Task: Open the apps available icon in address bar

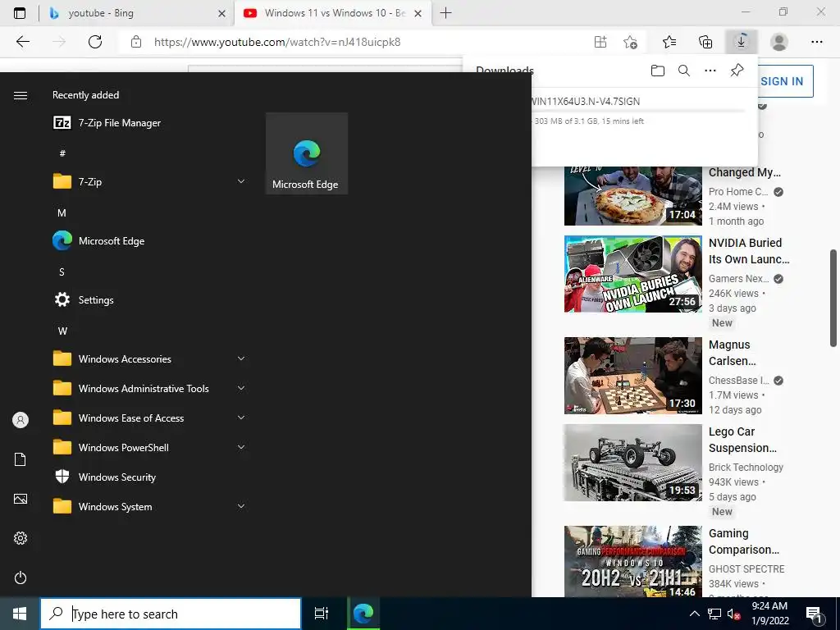Action: (x=600, y=42)
